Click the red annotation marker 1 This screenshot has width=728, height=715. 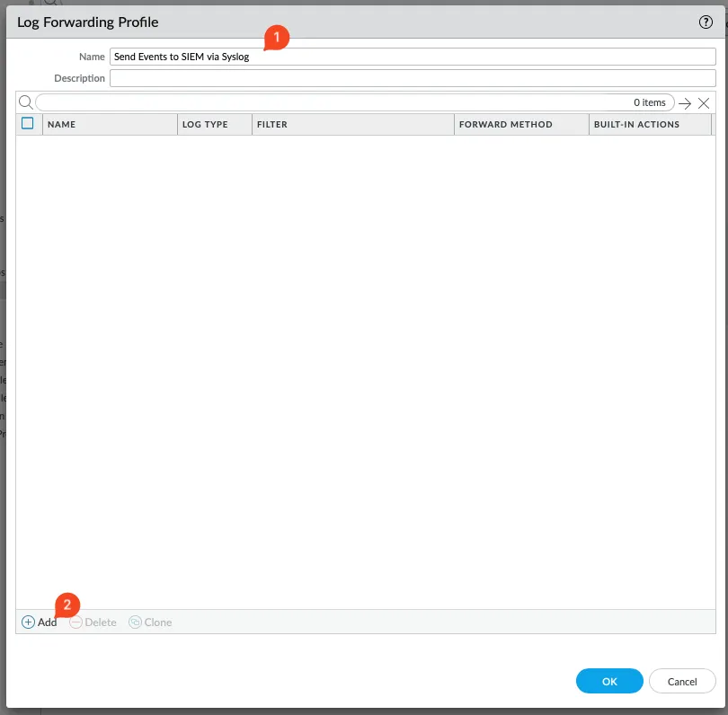pos(276,38)
